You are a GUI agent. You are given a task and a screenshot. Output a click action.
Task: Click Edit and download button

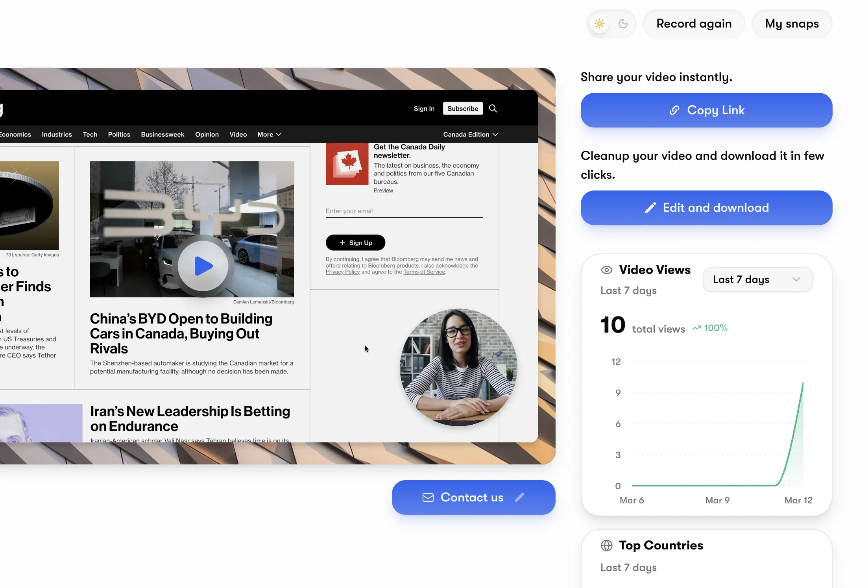tap(706, 208)
